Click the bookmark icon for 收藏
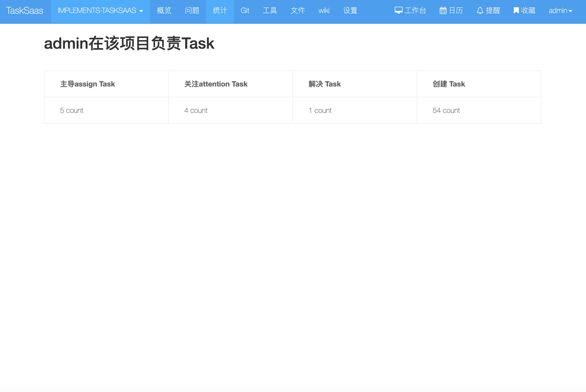 [516, 10]
